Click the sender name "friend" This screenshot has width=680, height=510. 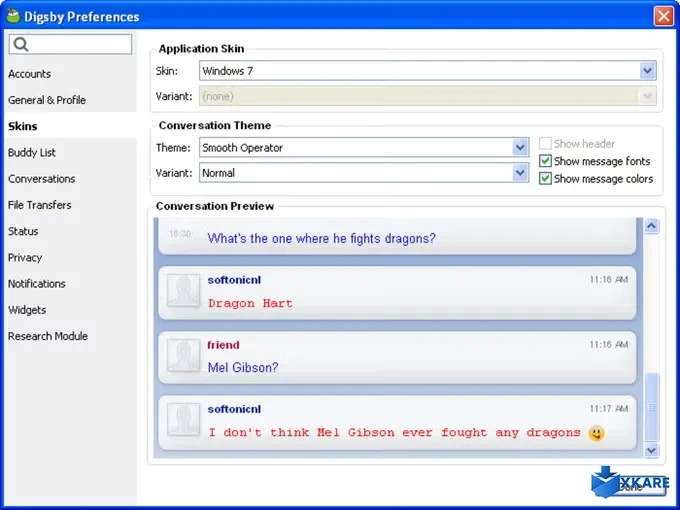pyautogui.click(x=223, y=345)
